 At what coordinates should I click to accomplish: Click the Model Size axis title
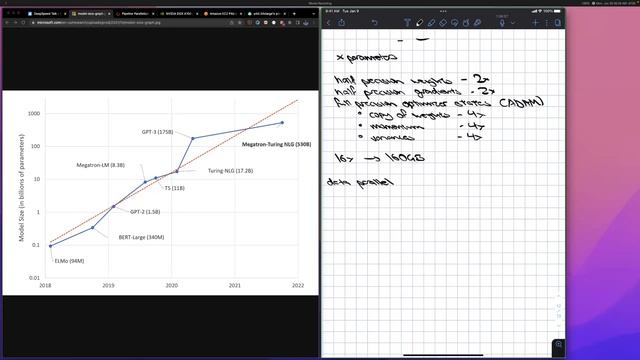(22, 188)
